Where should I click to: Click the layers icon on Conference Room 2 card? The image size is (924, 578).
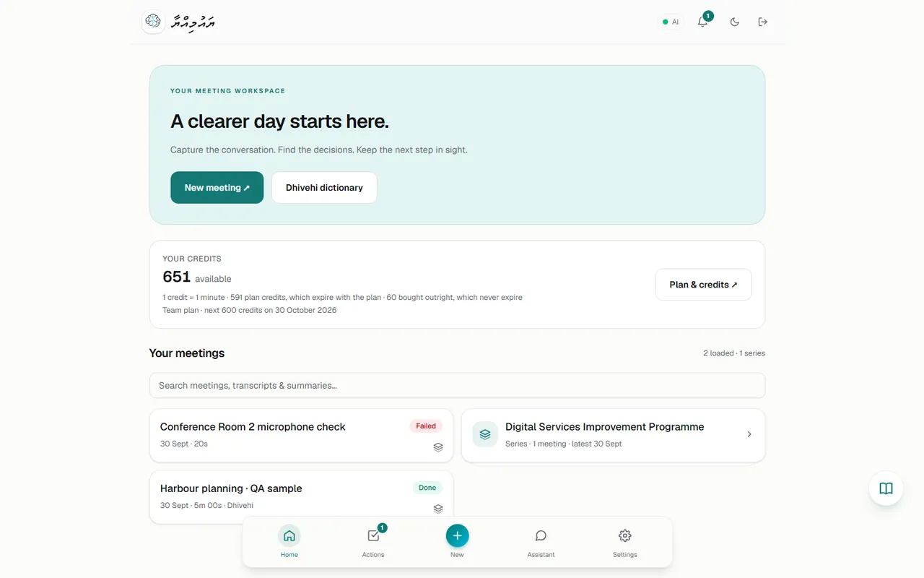coord(438,447)
